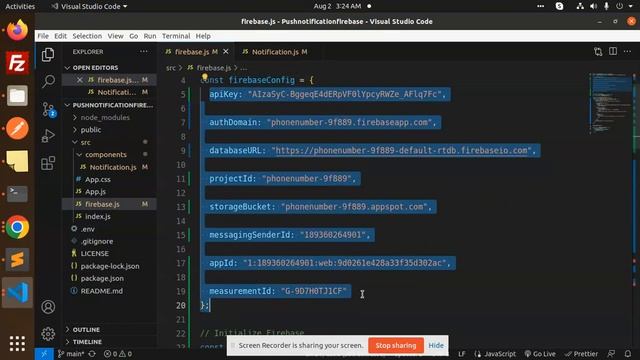Click the remote window indicator in status bar
This screenshot has height=360, width=640.
44,354
